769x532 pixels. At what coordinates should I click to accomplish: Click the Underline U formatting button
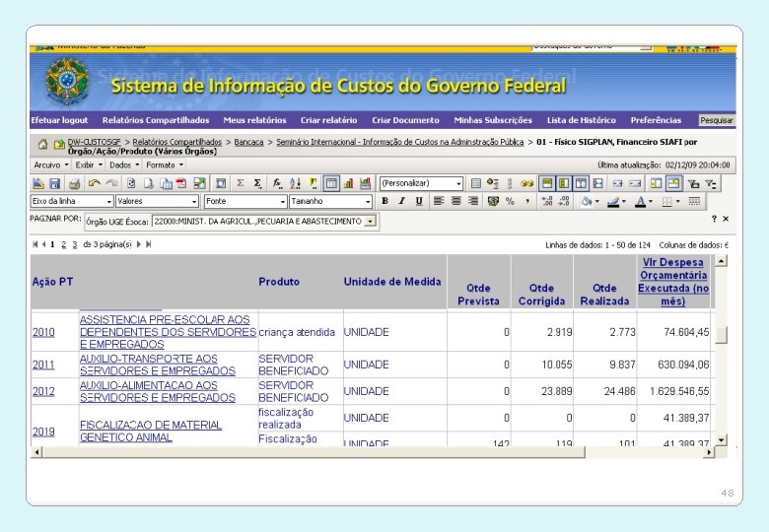pyautogui.click(x=419, y=201)
